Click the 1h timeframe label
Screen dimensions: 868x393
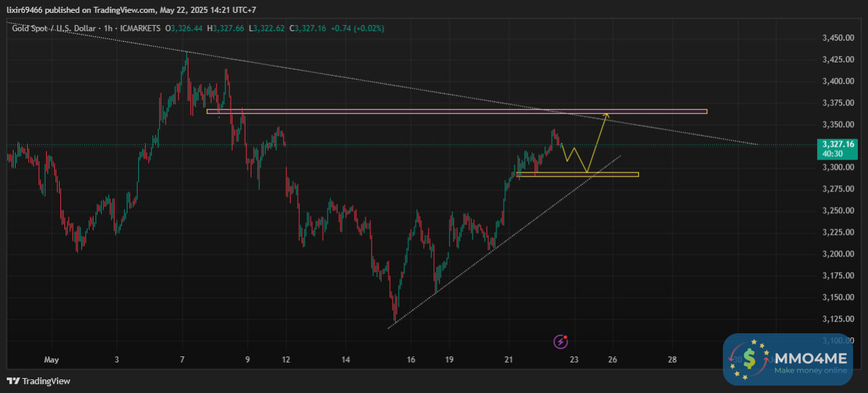coord(108,29)
